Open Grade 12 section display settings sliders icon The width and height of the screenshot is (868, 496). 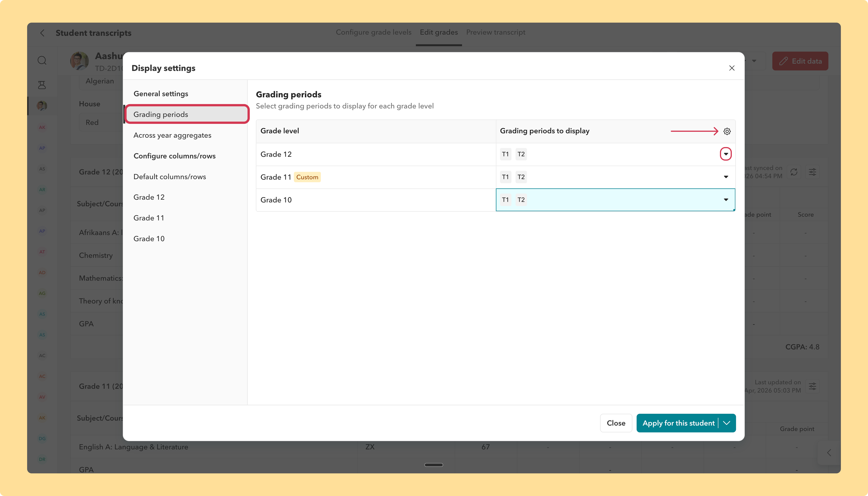pyautogui.click(x=812, y=172)
